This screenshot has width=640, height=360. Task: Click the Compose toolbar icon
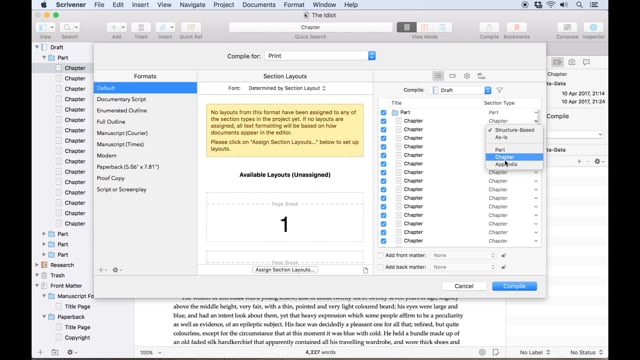click(567, 27)
